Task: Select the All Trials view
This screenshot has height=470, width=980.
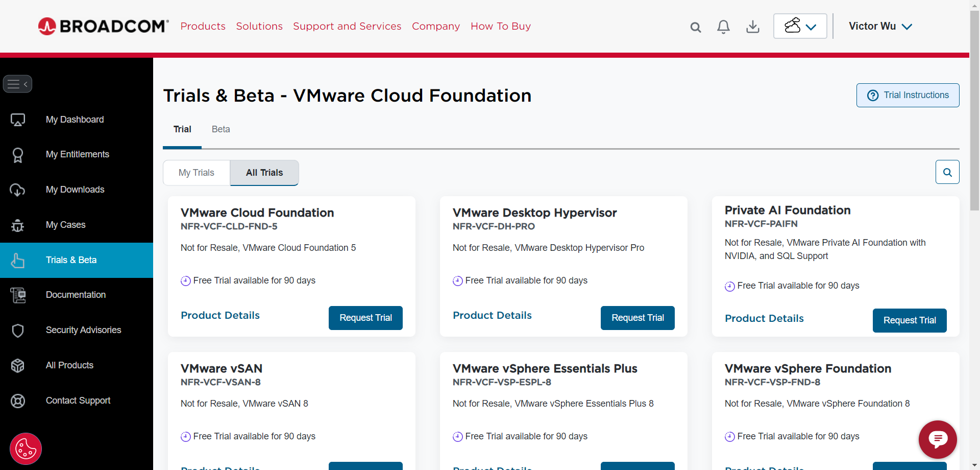Action: [264, 173]
